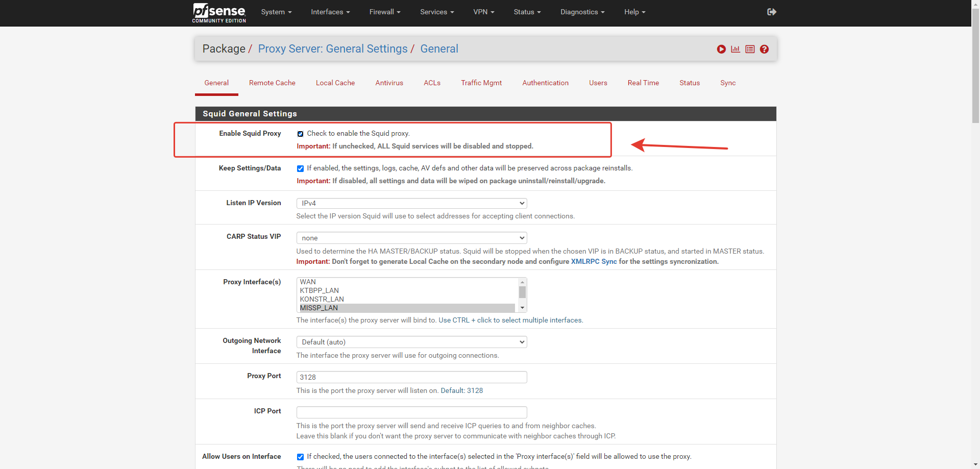Switch to the Remote Cache tab
Image resolution: width=980 pixels, height=469 pixels.
pos(272,83)
